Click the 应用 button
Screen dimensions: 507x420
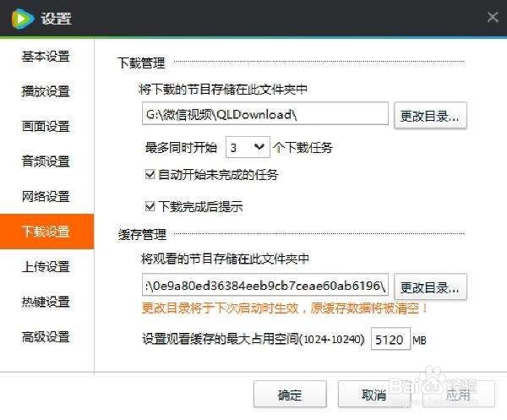[x=458, y=394]
